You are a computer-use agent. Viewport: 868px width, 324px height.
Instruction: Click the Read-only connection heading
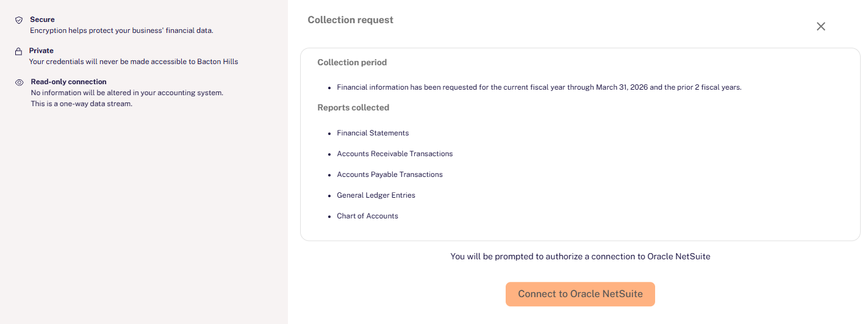(x=68, y=82)
